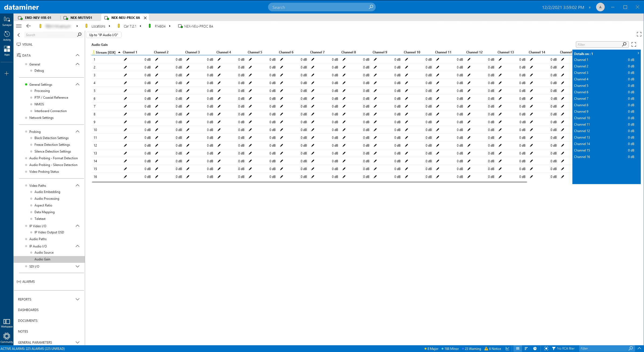
Task: Open alarm trend graph icon in status bar
Action: point(507,348)
